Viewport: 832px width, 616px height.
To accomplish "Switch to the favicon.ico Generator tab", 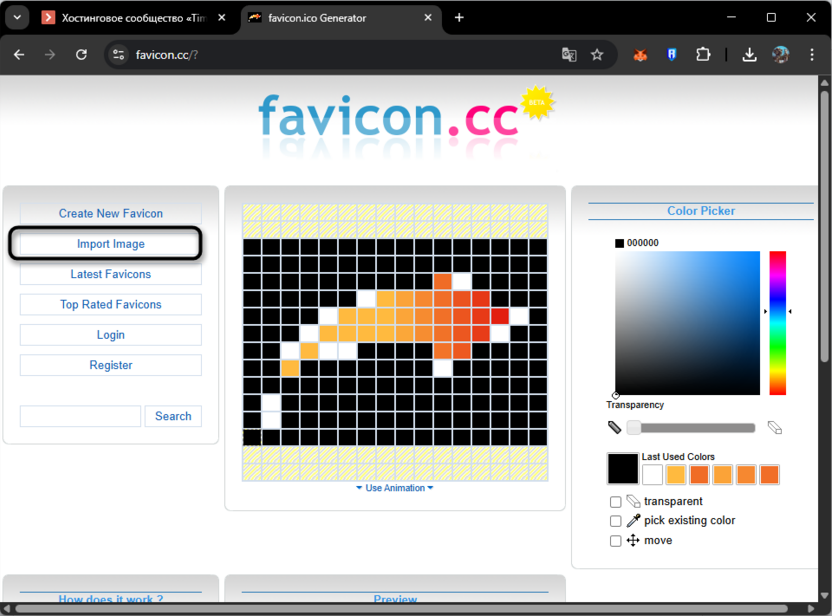I will coord(340,18).
